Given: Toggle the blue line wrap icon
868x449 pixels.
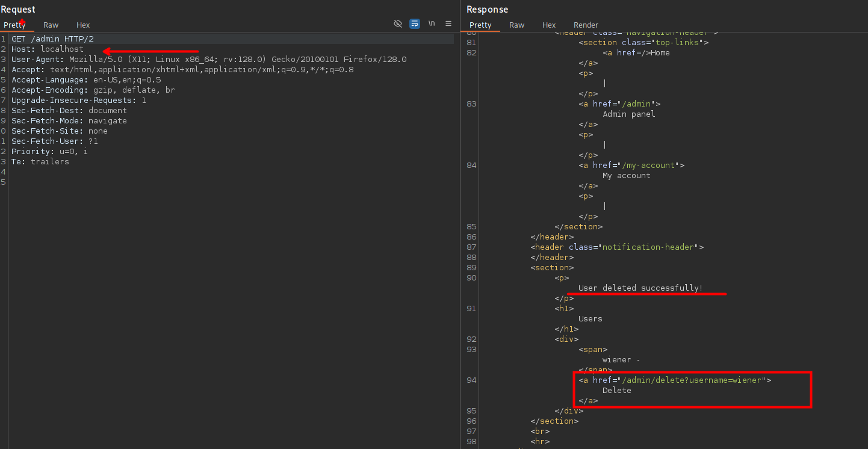Looking at the screenshot, I should [x=415, y=23].
